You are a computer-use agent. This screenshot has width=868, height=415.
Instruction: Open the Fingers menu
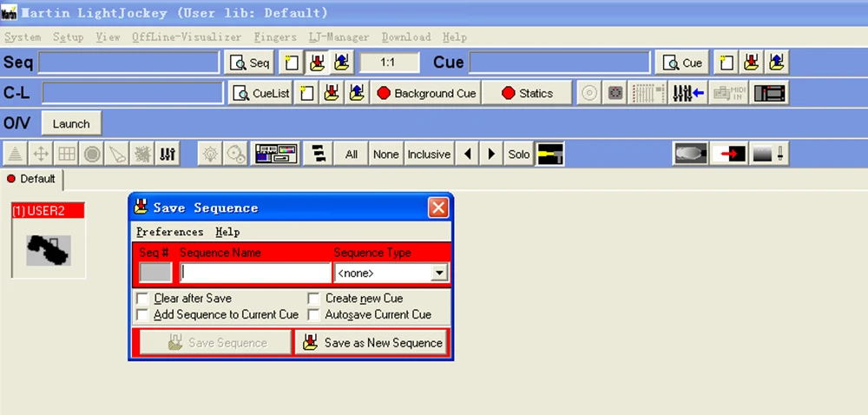pos(275,37)
